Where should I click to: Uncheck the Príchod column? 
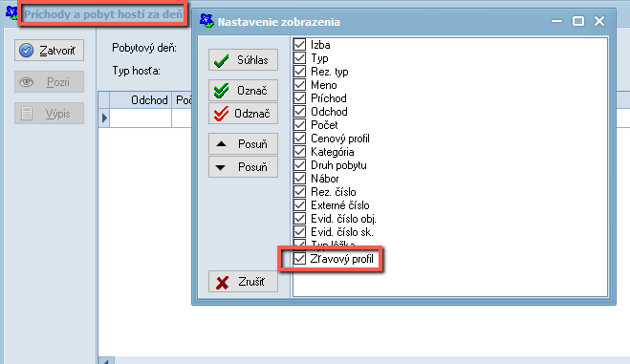[x=300, y=98]
